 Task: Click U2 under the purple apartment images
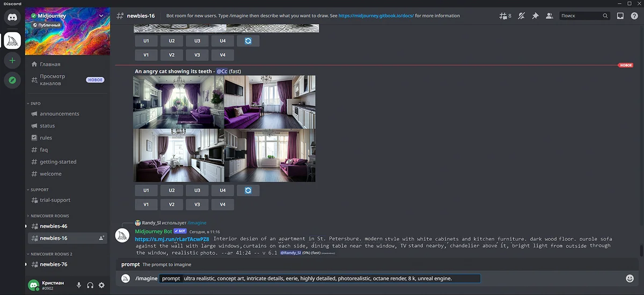pos(172,190)
